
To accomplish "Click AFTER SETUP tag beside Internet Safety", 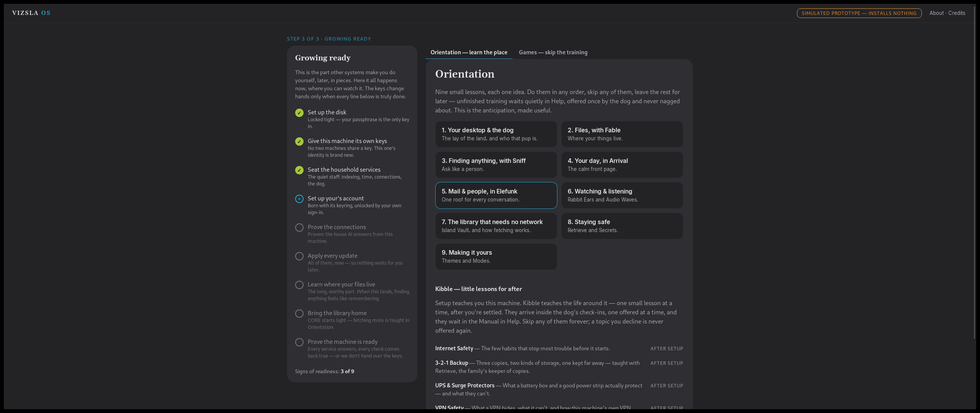I will (666, 349).
